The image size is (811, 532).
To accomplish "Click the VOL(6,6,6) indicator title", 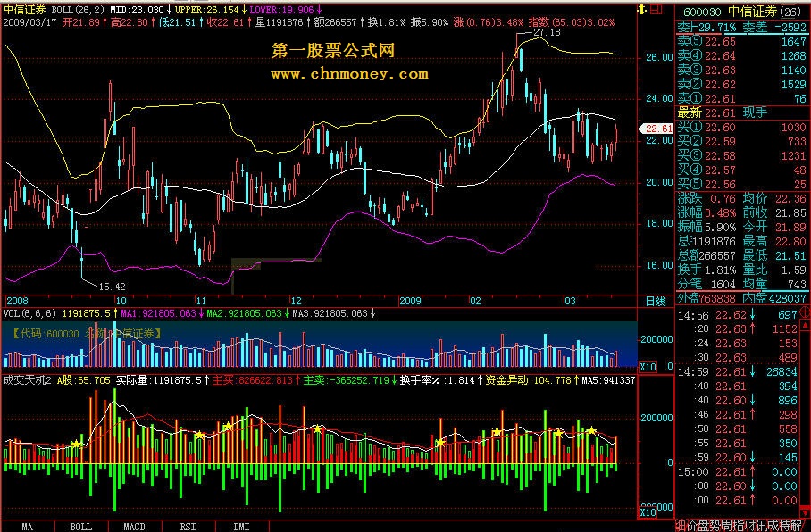I will [29, 313].
